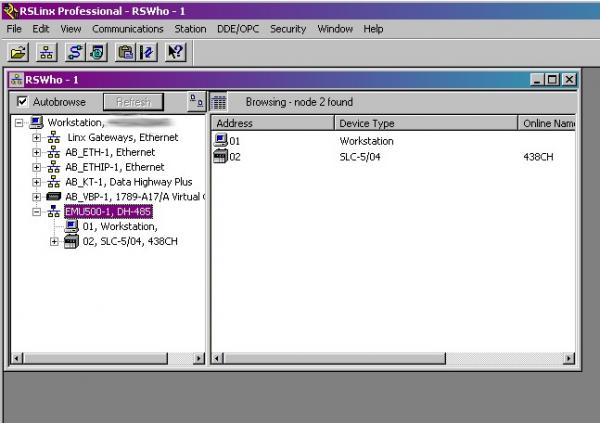Sort list by Online Name column header
This screenshot has height=423, width=600.
pos(547,123)
